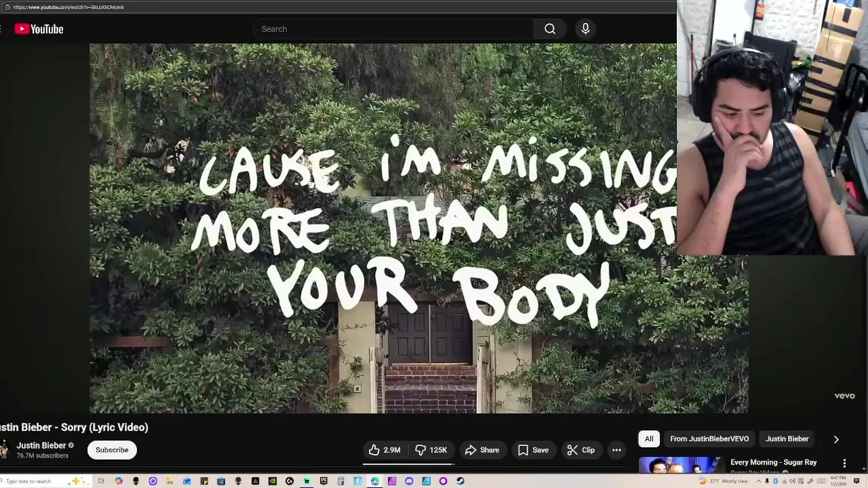The height and width of the screenshot is (488, 868).
Task: Dislike the video (125K thumbs down)
Action: coord(431,450)
